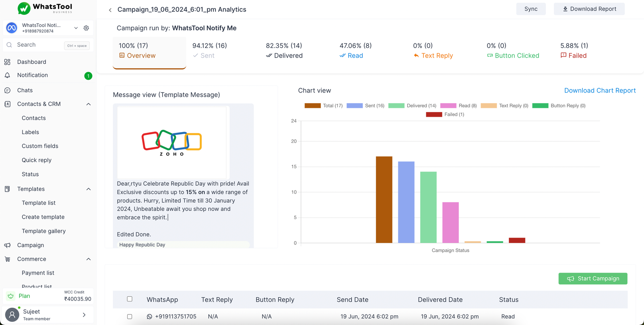Click the Search input field
This screenshot has height=325, width=644.
(38, 45)
